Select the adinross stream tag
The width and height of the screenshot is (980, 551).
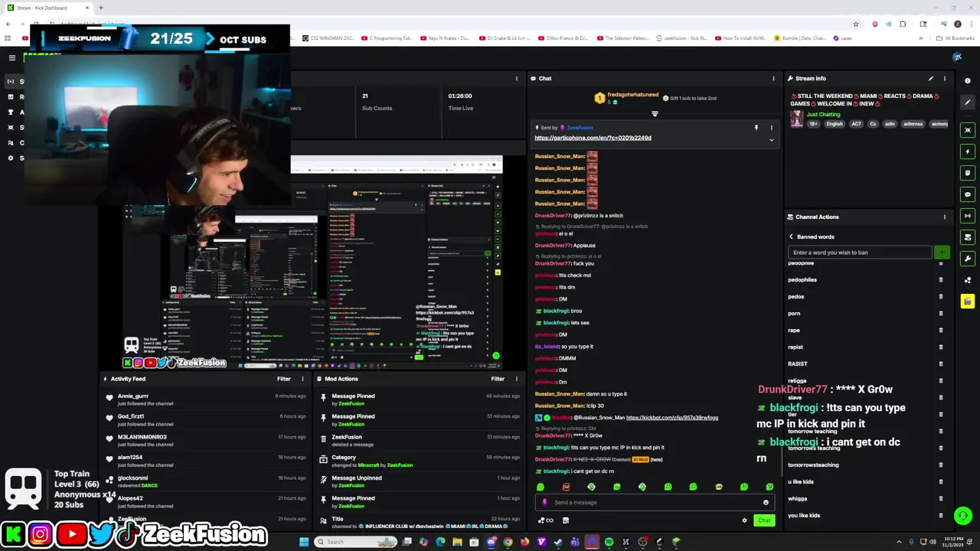pos(913,124)
